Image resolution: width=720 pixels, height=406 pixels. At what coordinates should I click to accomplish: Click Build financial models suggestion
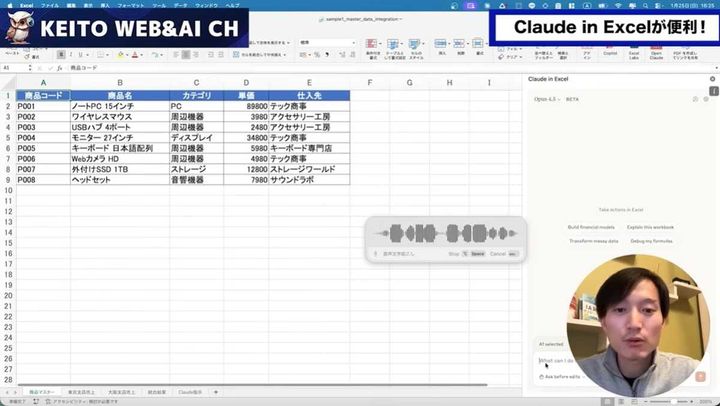(x=591, y=227)
